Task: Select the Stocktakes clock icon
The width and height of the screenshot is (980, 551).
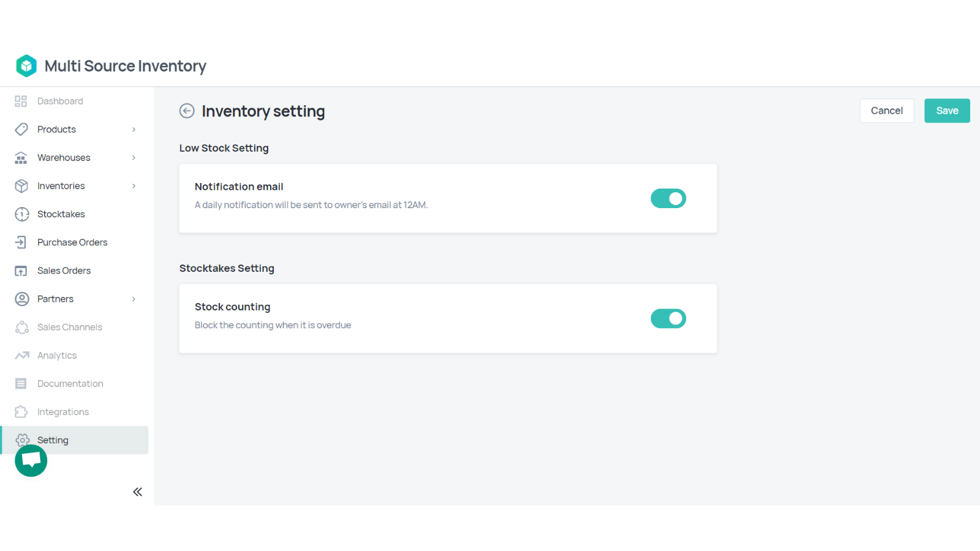Action: 20,214
